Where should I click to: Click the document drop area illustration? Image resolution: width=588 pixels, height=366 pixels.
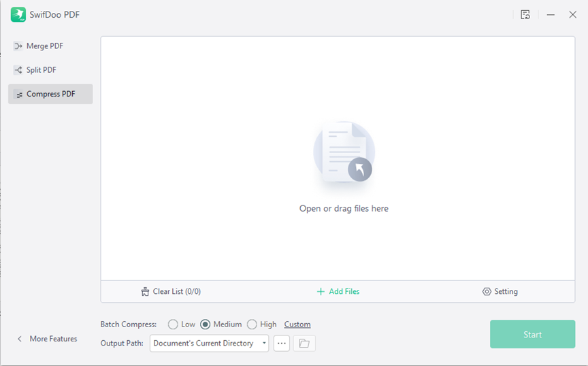pos(344,152)
